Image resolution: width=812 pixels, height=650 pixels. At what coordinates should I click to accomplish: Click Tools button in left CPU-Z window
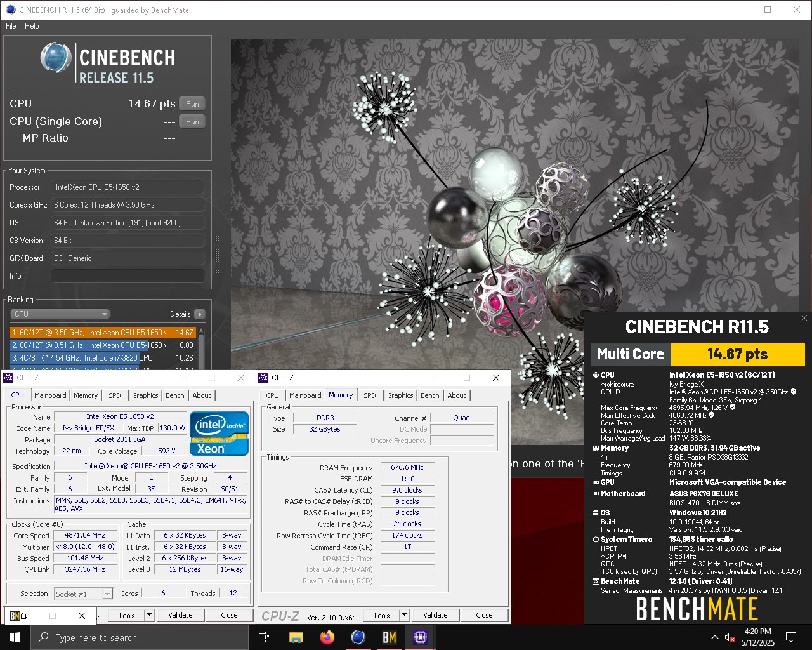click(126, 615)
